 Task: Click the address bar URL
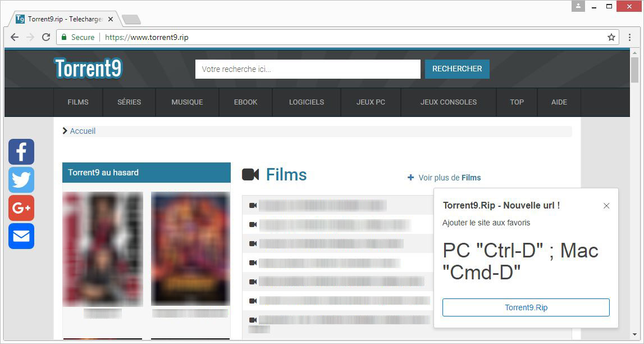(147, 38)
